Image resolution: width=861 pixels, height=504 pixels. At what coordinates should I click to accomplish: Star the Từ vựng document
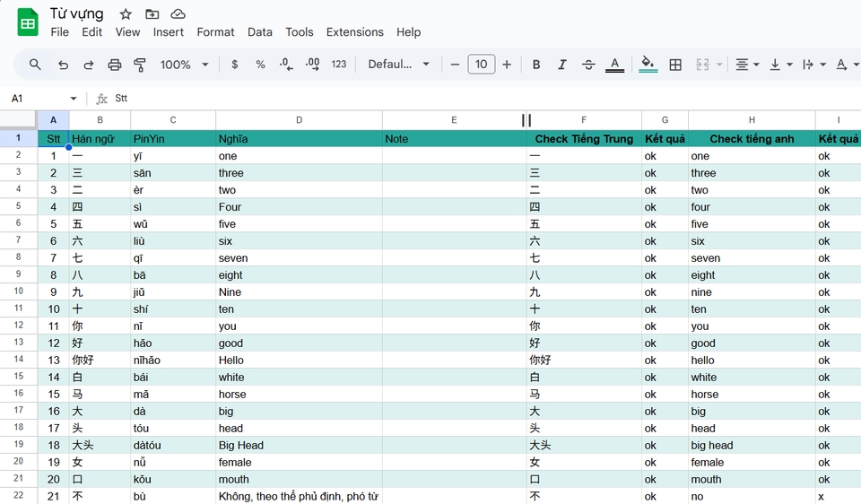point(126,14)
